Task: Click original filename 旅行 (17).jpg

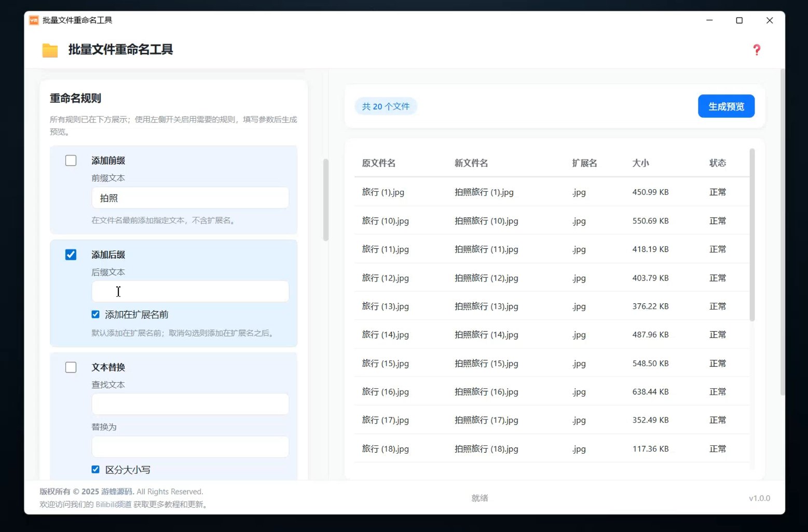Action: pos(386,420)
